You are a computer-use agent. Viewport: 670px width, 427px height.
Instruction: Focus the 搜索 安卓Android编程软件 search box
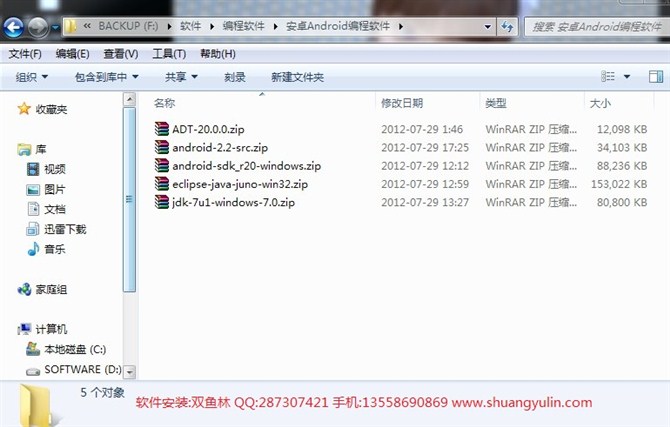click(597, 27)
